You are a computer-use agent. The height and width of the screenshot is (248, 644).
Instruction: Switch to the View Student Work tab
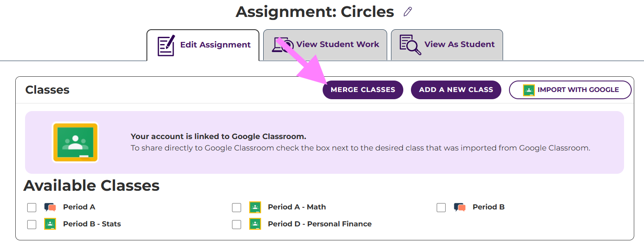325,45
